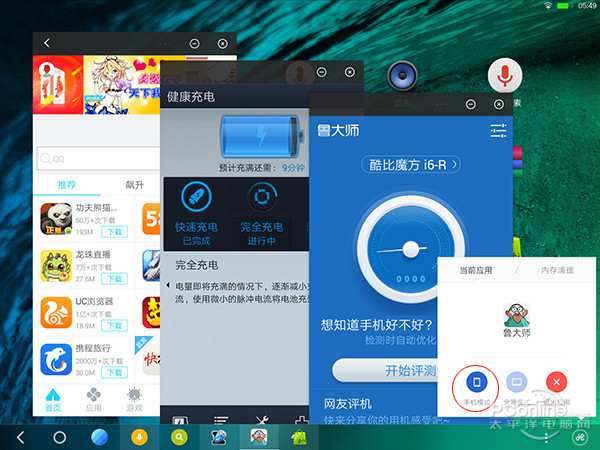Click the benchmark speedometer dial

pyautogui.click(x=411, y=249)
